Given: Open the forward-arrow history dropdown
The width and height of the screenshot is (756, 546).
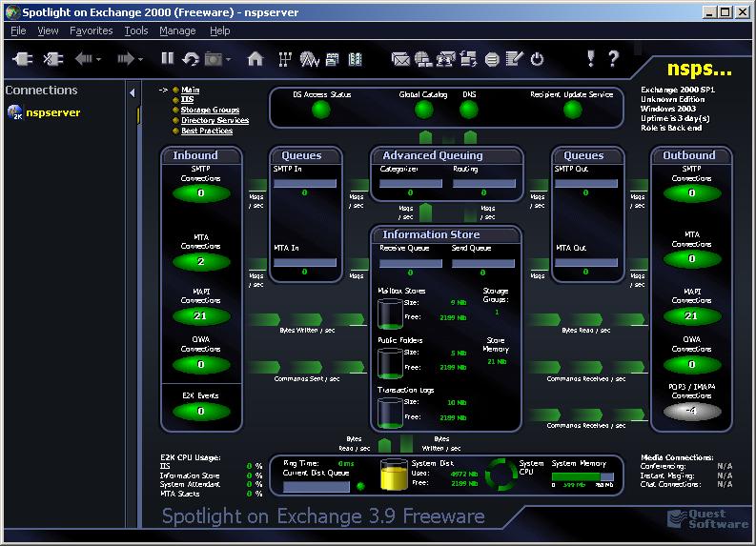Looking at the screenshot, I should click(x=141, y=60).
